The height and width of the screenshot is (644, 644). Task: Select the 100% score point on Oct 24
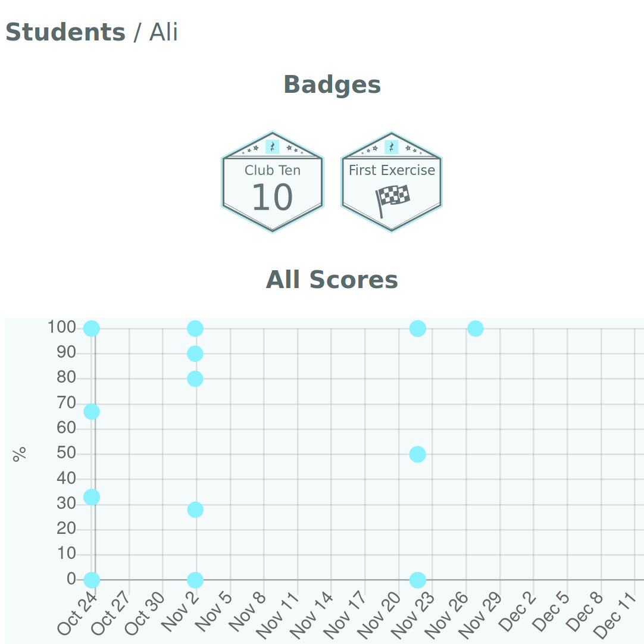[x=91, y=328]
